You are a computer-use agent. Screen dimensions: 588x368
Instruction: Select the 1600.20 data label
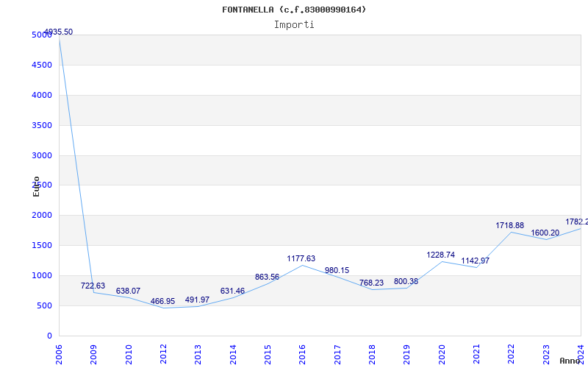click(x=545, y=233)
